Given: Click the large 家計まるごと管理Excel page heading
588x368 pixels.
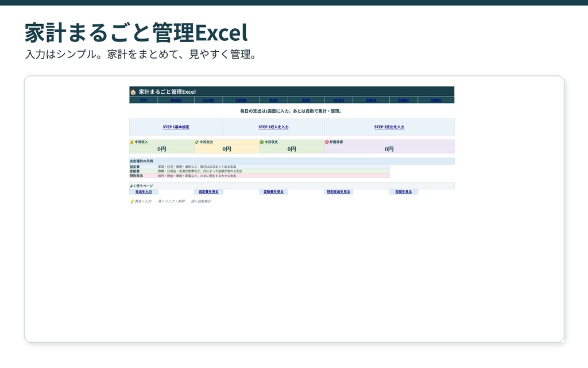Looking at the screenshot, I should [136, 33].
